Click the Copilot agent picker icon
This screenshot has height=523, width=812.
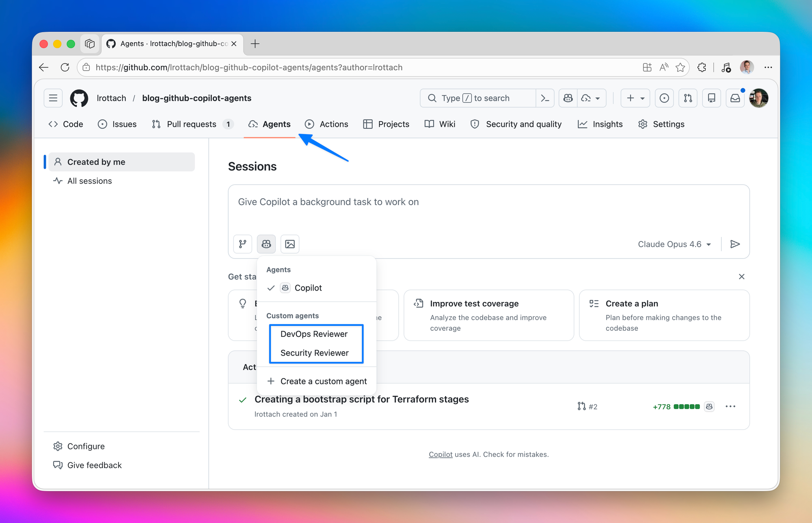pyautogui.click(x=266, y=244)
